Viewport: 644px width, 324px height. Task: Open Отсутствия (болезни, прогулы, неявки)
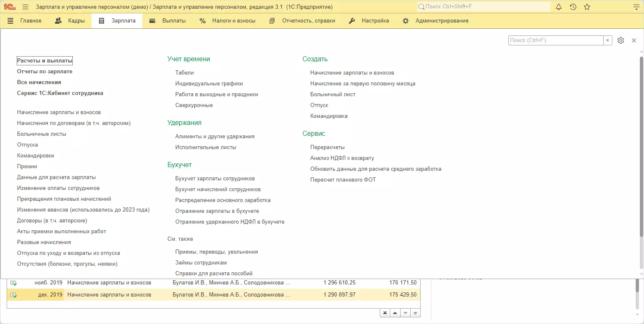coord(67,264)
